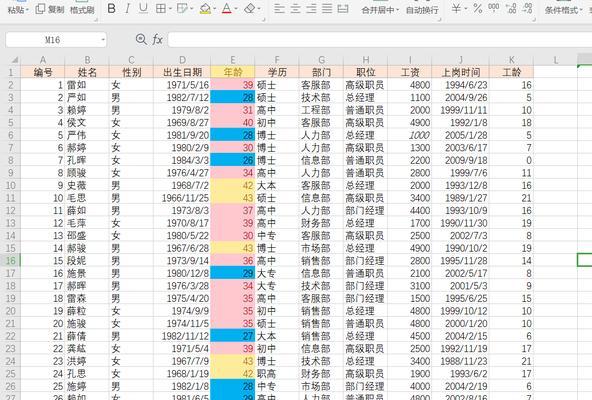Justify text alignment
The width and height of the screenshot is (592, 400).
pyautogui.click(x=327, y=8)
